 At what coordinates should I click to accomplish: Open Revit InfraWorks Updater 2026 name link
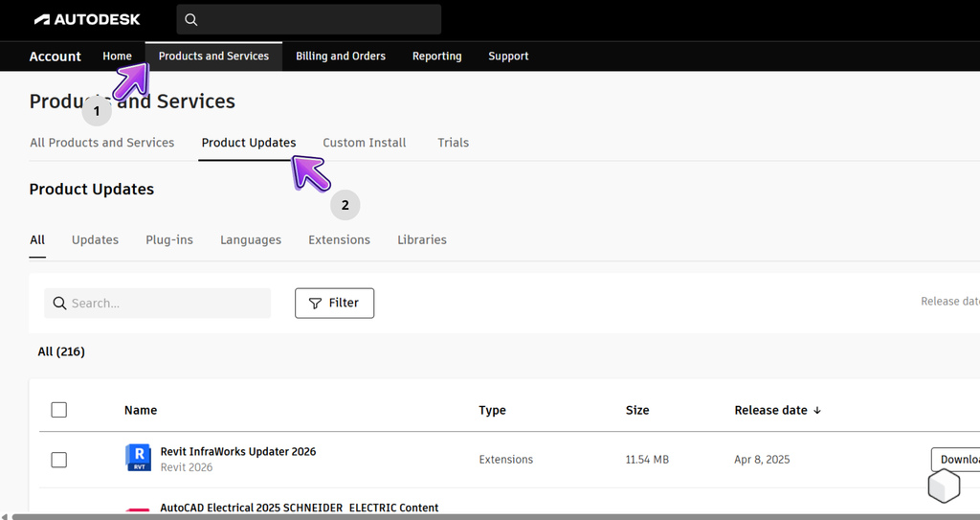coord(238,452)
